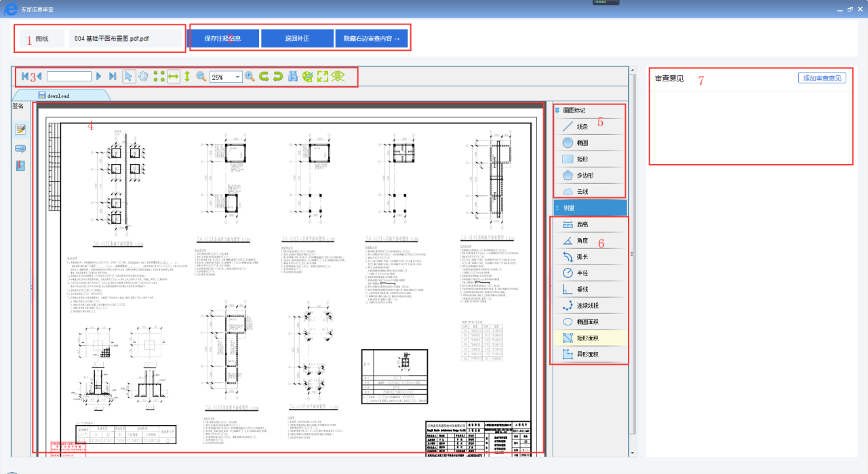Go to the previous page

pyautogui.click(x=38, y=77)
